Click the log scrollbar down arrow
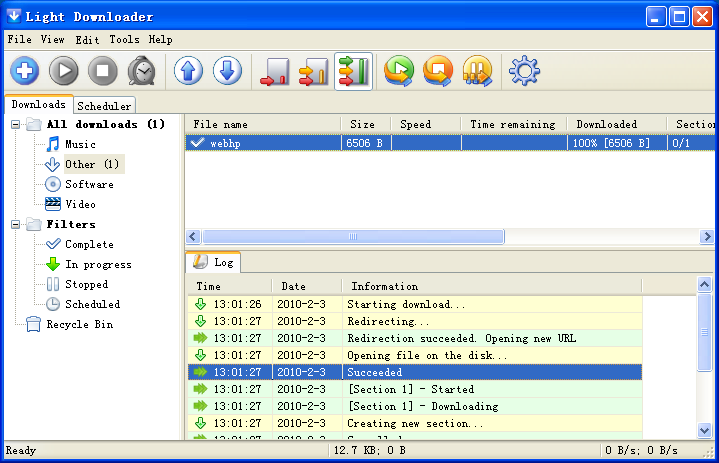Screen dimensions: 719x463 point(704,430)
